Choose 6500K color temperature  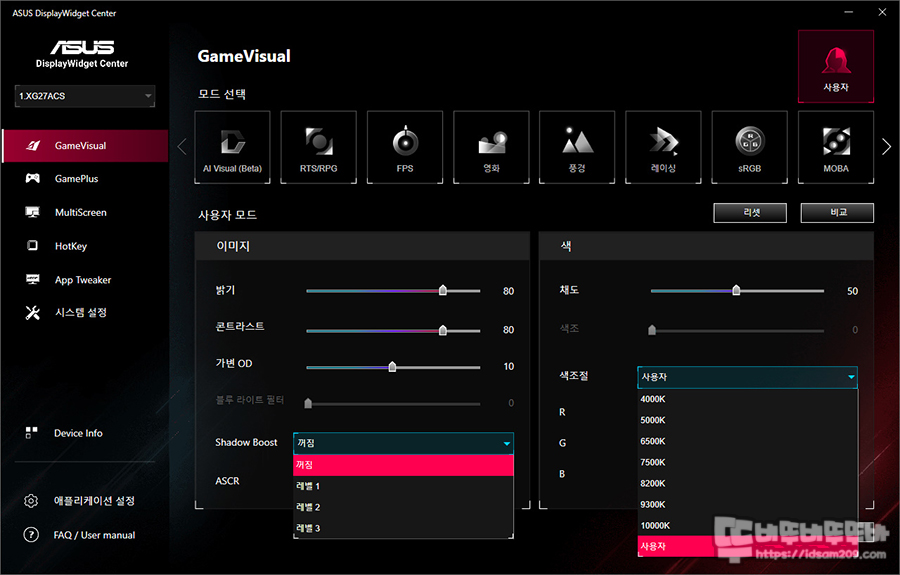pos(747,441)
